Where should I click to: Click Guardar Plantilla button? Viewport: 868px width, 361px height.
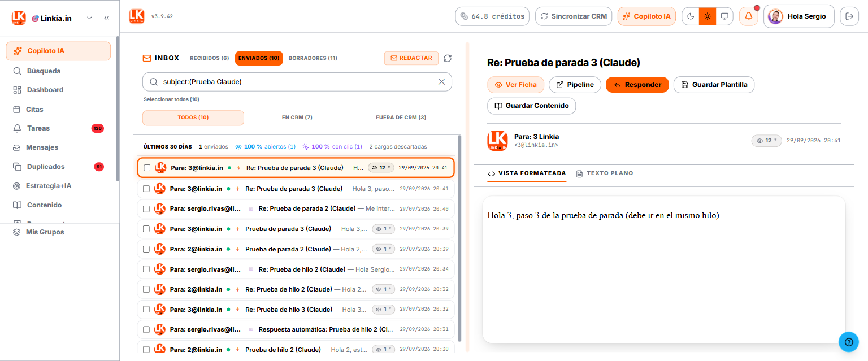(714, 85)
